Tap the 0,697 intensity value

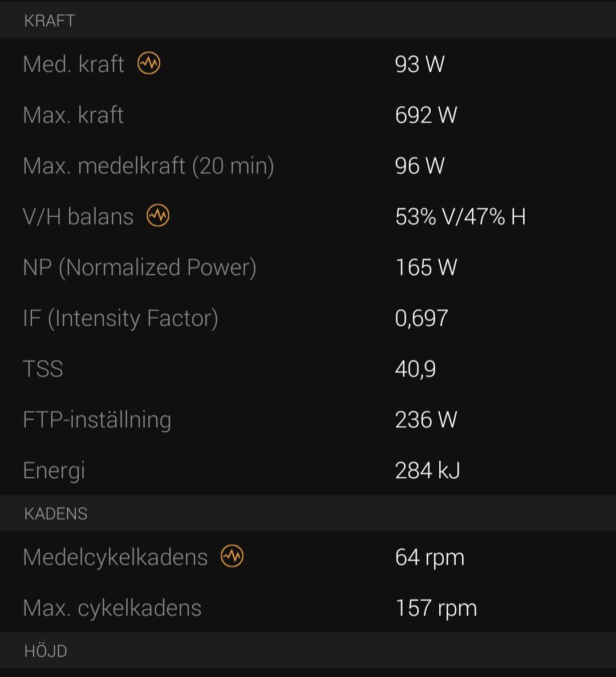click(422, 319)
